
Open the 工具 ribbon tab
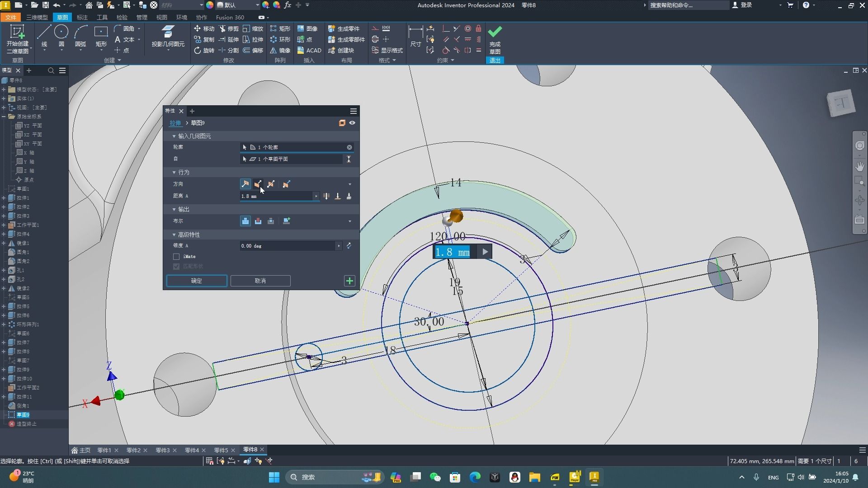[x=102, y=17]
